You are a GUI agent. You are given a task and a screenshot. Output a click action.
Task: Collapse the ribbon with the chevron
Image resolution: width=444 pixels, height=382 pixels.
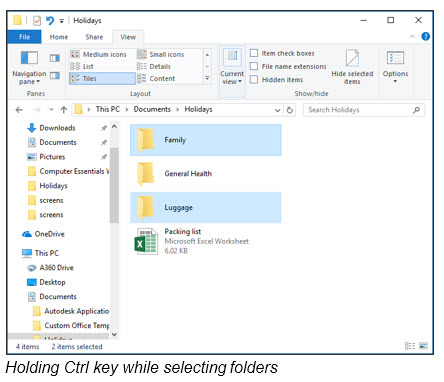tap(412, 36)
